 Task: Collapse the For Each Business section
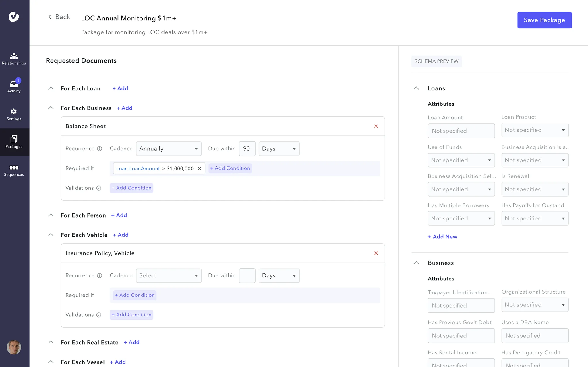point(51,108)
